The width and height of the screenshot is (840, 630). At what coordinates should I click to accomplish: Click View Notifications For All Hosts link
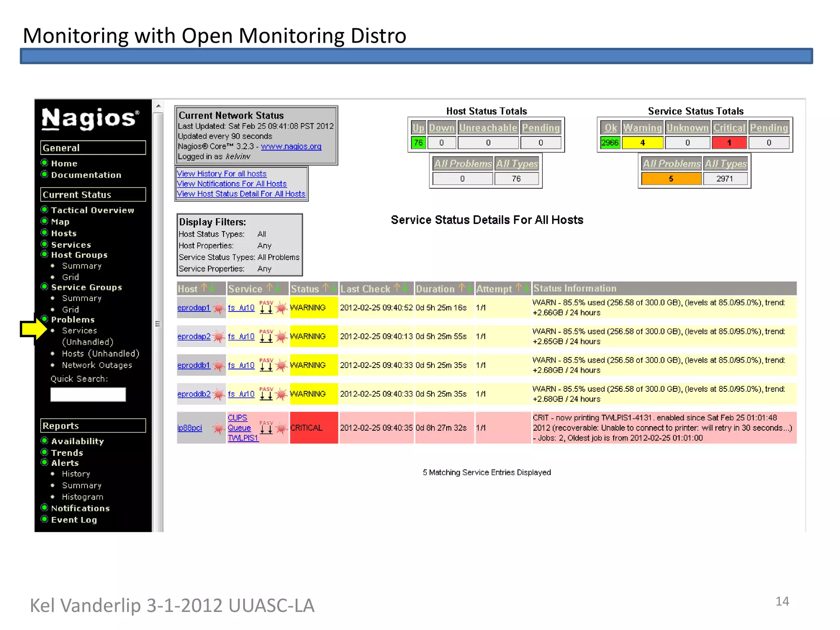coord(231,184)
